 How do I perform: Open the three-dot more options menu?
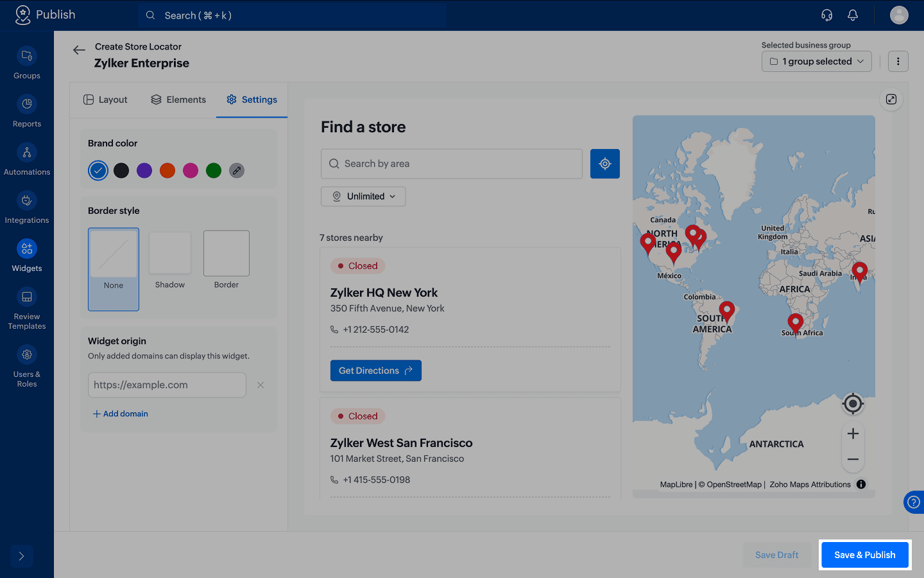click(898, 62)
